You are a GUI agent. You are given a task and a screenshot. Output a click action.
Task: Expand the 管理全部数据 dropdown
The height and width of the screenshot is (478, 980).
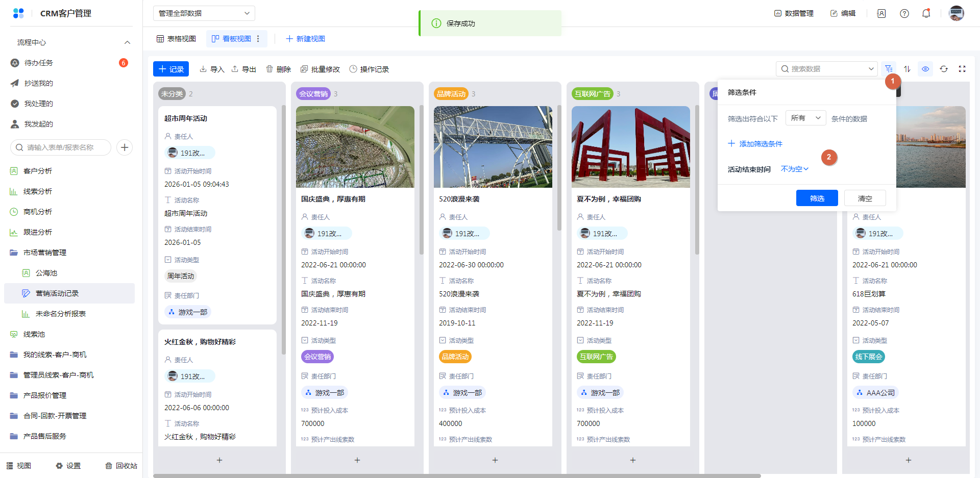click(204, 13)
